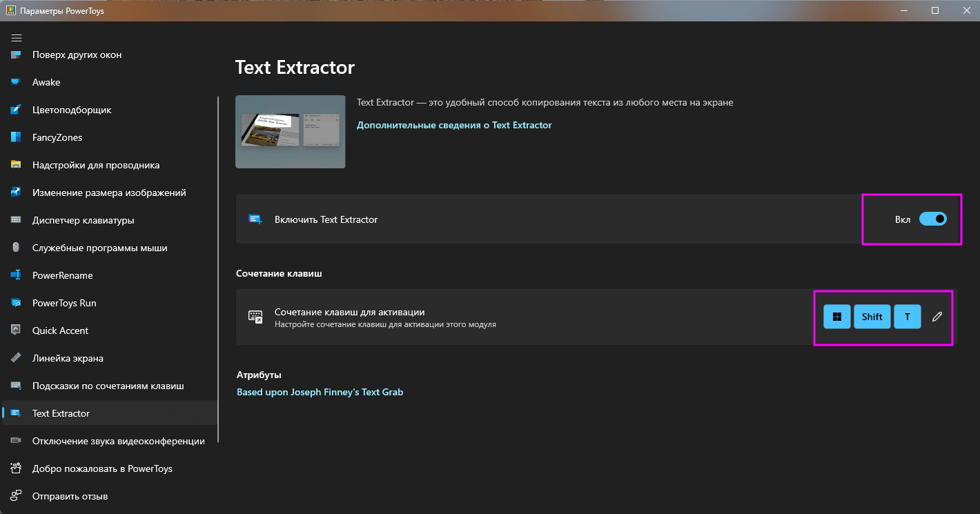Screen dimensions: 980x514
Task: Click the PowerToys app icon in title bar
Action: 11,11
